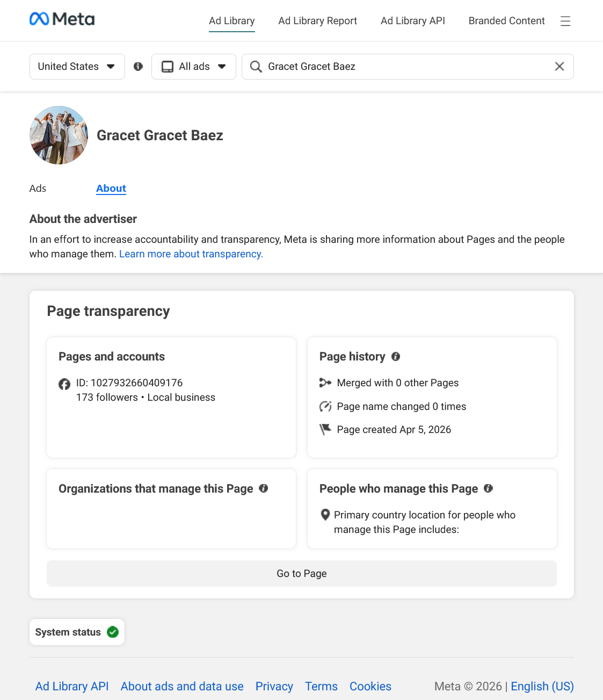Open the Ad Library API nav tab
Viewport: 603px width, 700px height.
pos(413,21)
